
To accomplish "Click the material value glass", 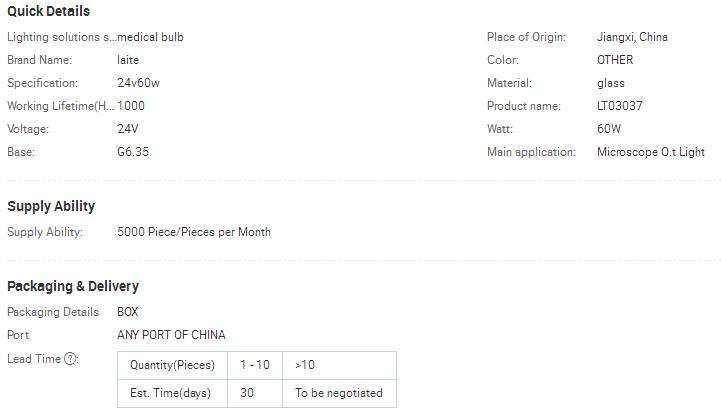I will 611,83.
